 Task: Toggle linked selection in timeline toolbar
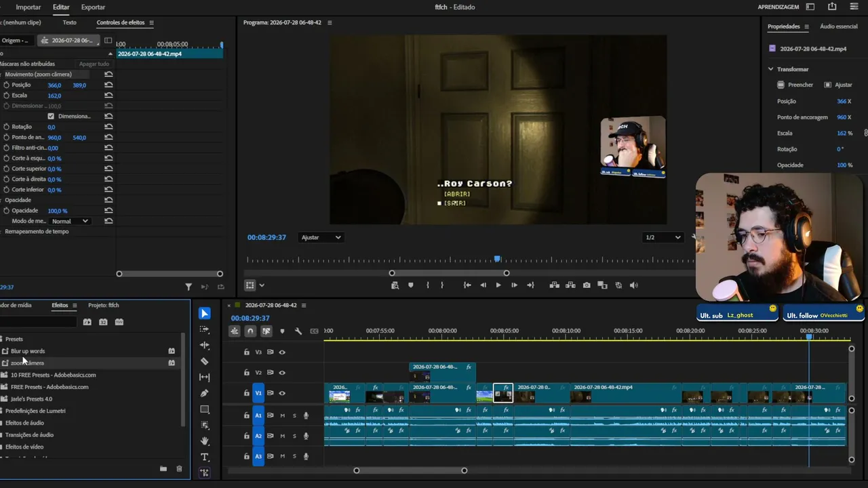point(266,331)
